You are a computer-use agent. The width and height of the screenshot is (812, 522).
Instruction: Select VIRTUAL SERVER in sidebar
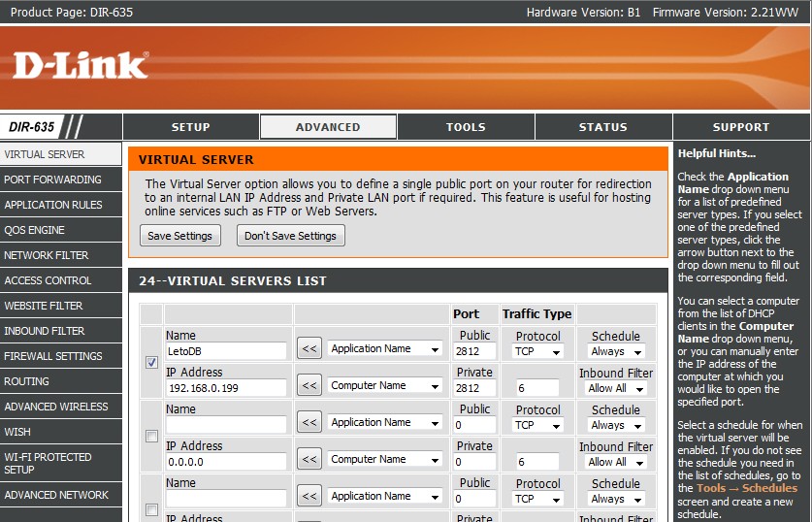coord(60,154)
